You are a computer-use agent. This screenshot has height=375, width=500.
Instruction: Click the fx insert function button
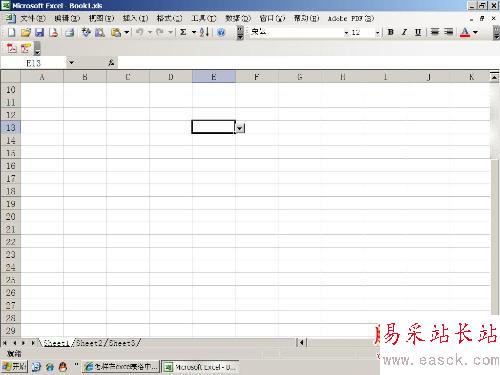coord(111,63)
